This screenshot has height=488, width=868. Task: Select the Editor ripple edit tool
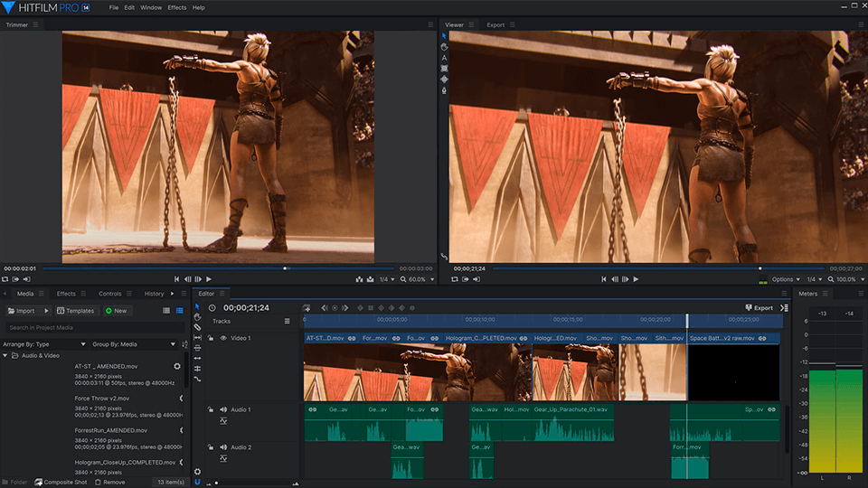pyautogui.click(x=197, y=358)
